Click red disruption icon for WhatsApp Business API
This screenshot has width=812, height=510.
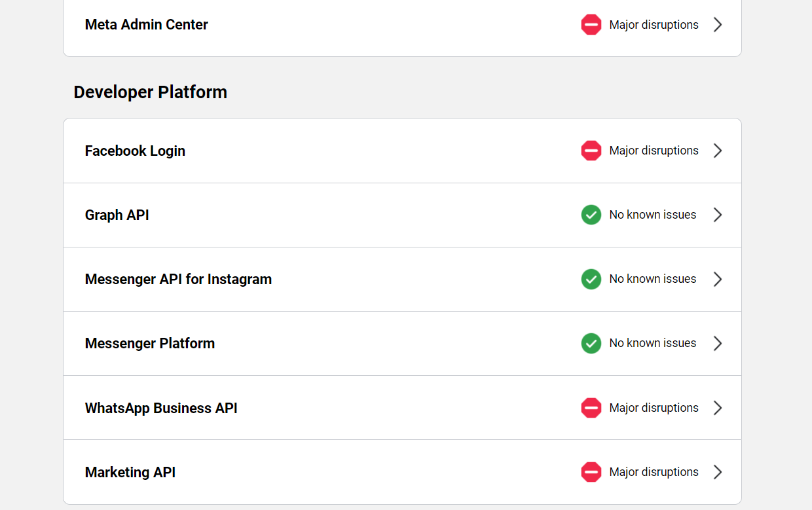point(591,408)
